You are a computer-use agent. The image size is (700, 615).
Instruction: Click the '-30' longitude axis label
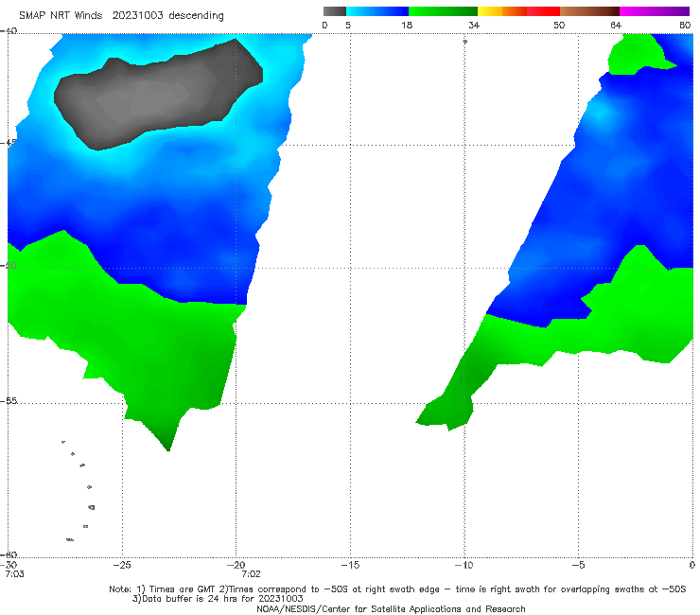pos(9,565)
